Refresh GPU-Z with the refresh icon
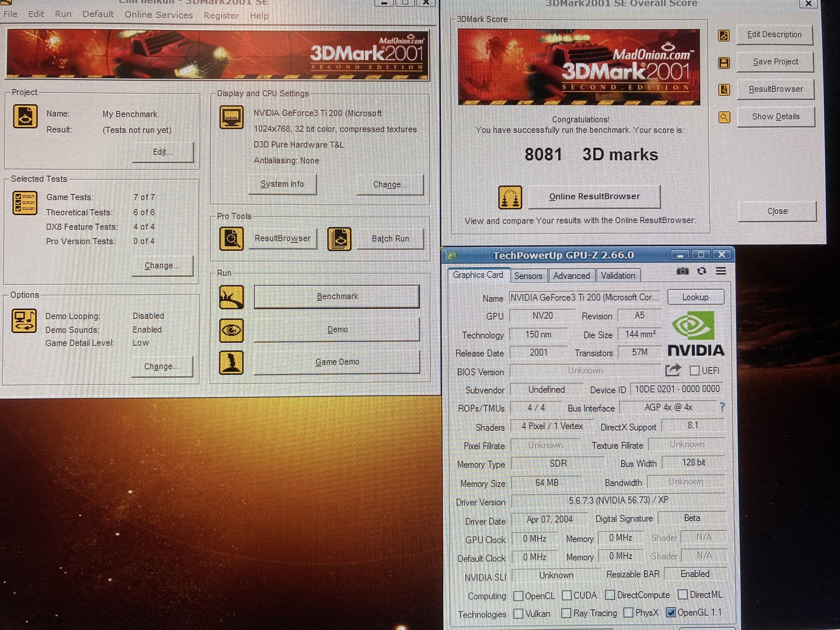Screen dimensions: 840x630 [702, 271]
